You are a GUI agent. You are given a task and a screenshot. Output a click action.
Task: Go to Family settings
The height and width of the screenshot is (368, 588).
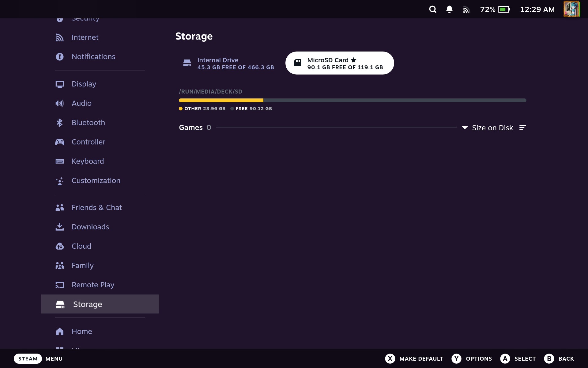(x=100, y=266)
